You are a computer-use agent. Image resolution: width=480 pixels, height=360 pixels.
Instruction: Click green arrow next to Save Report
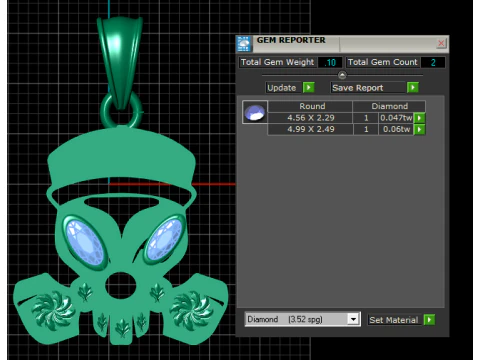click(413, 87)
